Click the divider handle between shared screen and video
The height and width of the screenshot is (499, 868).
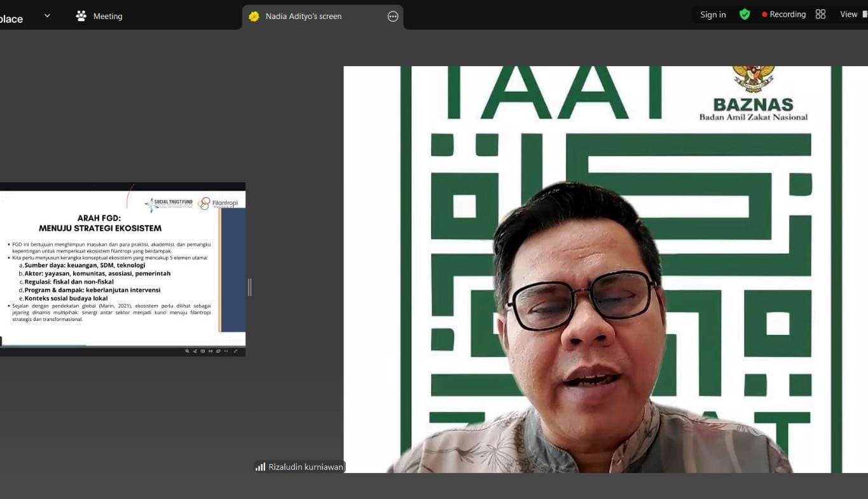click(x=250, y=287)
